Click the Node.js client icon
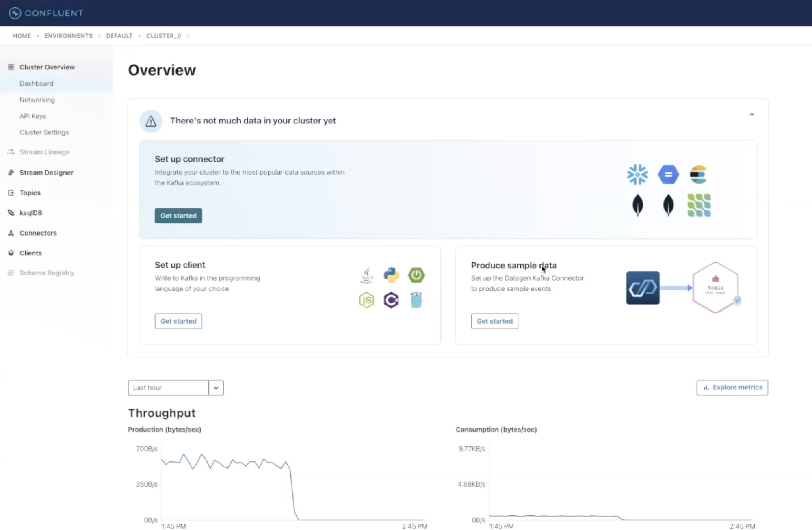The image size is (812, 530). tap(366, 300)
